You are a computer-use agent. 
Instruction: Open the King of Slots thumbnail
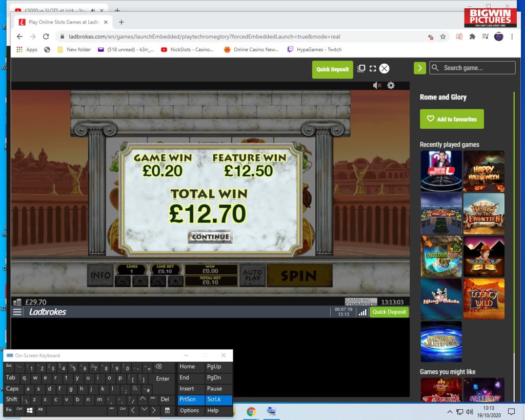[x=441, y=299]
